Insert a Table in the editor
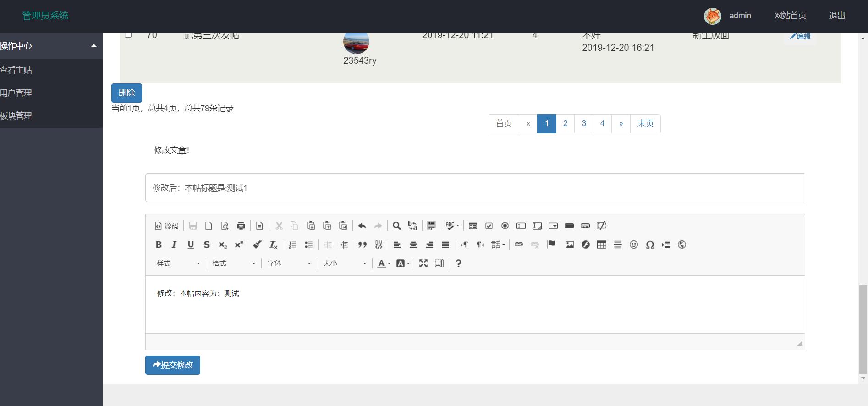This screenshot has width=868, height=406. (x=602, y=245)
